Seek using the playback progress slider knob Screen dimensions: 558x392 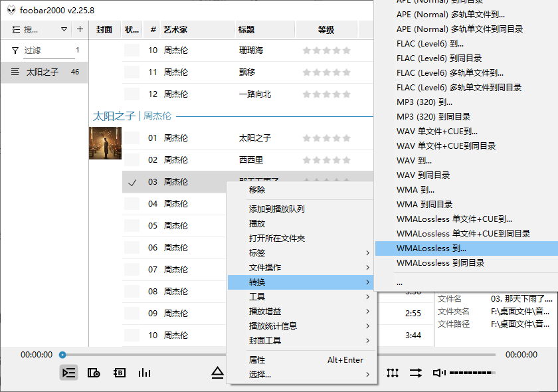click(62, 355)
